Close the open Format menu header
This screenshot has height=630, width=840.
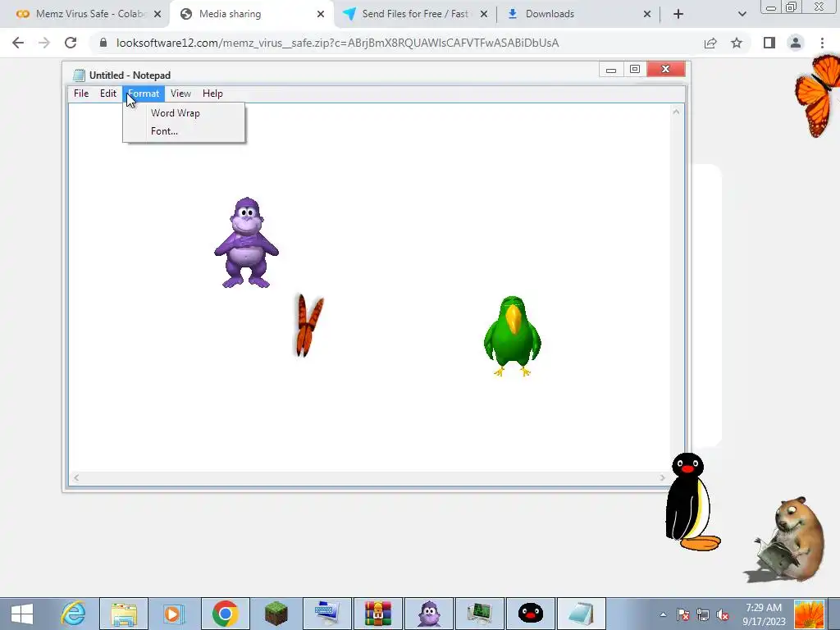144,94
